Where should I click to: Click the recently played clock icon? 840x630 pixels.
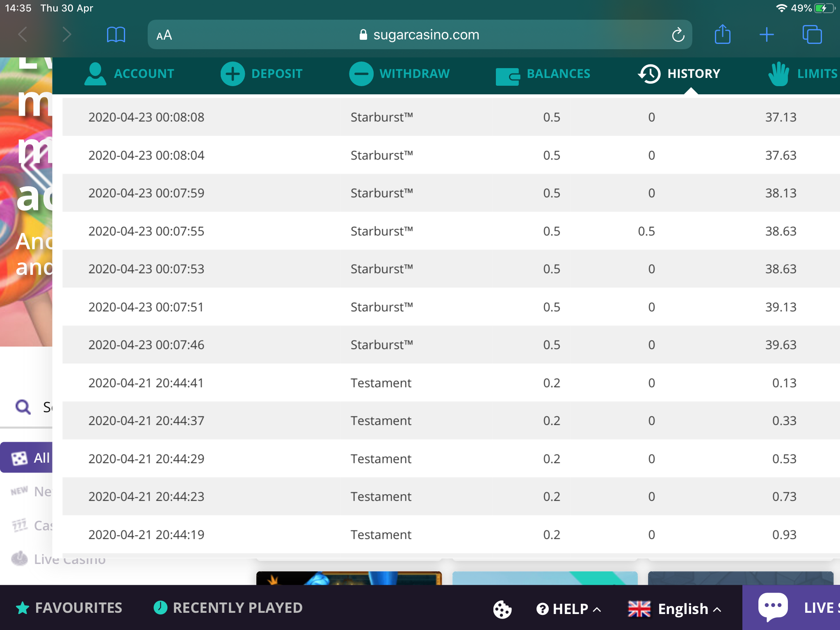click(160, 607)
